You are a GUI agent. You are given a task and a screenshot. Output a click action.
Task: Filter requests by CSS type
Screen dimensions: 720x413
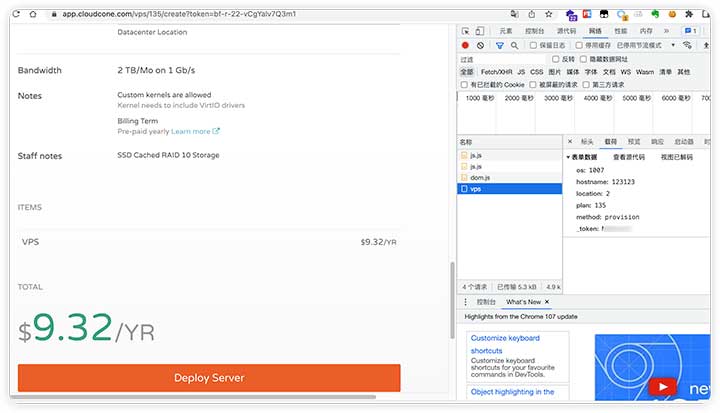point(536,72)
